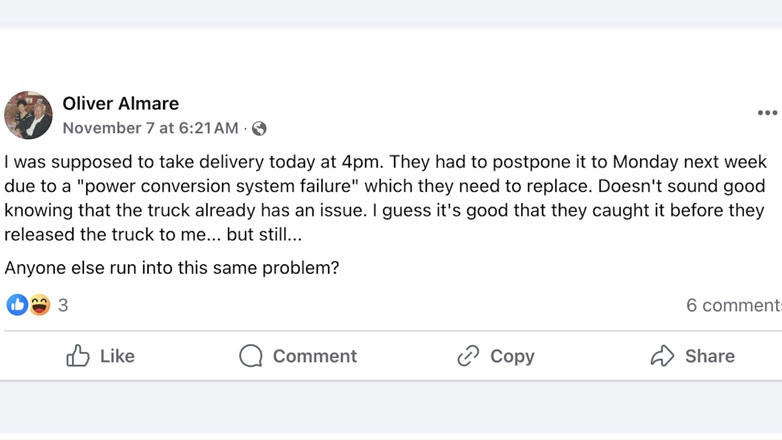
Task: Open the three-dot post options menu
Action: point(767,113)
